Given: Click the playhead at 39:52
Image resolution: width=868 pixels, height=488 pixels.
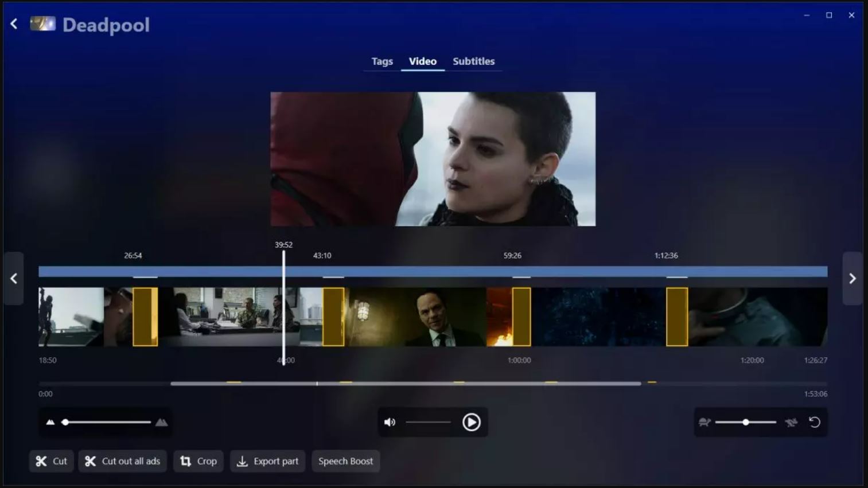Looking at the screenshot, I should point(283,307).
